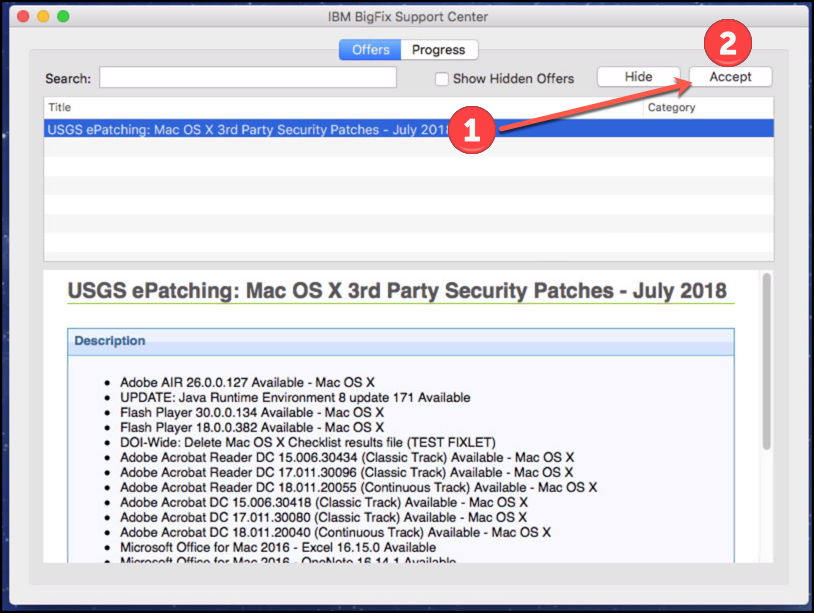Click the DOI-Wide Delete Checklist results file line

pyautogui.click(x=308, y=443)
